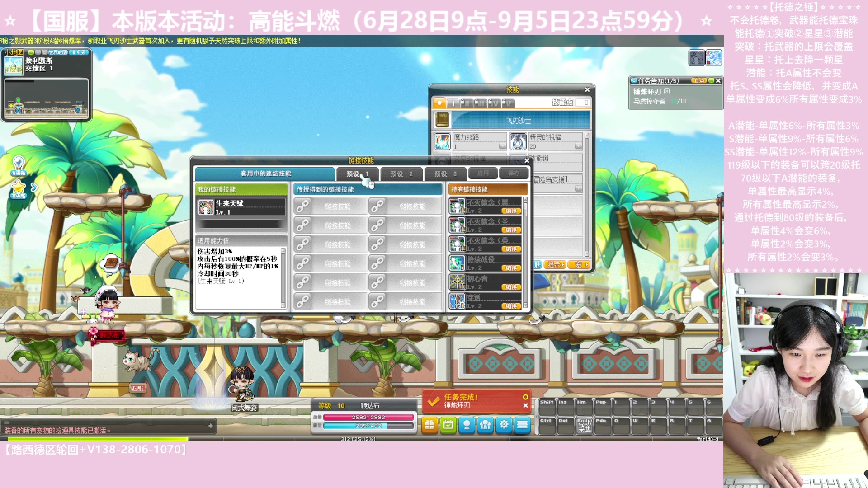Toggle the 自动 auto button in quest tracker
This screenshot has height=488, width=868.
point(699,80)
